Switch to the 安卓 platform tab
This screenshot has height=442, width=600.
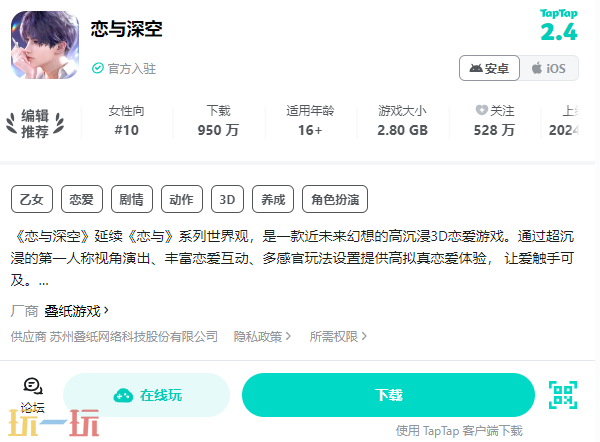489,68
